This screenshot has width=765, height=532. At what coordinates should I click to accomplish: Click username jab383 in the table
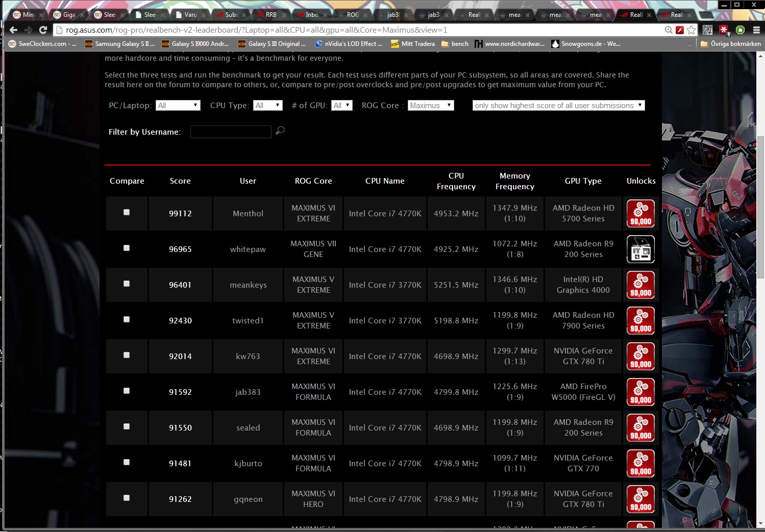pos(248,392)
